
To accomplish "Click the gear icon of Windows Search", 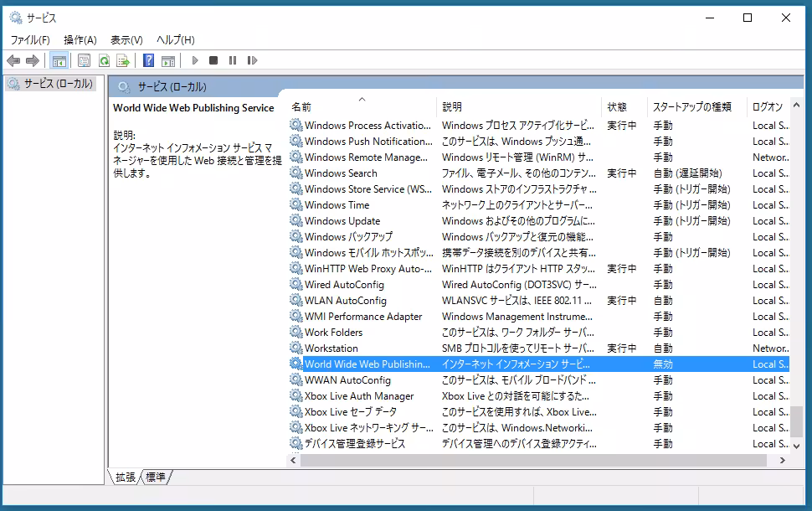I will pyautogui.click(x=296, y=173).
